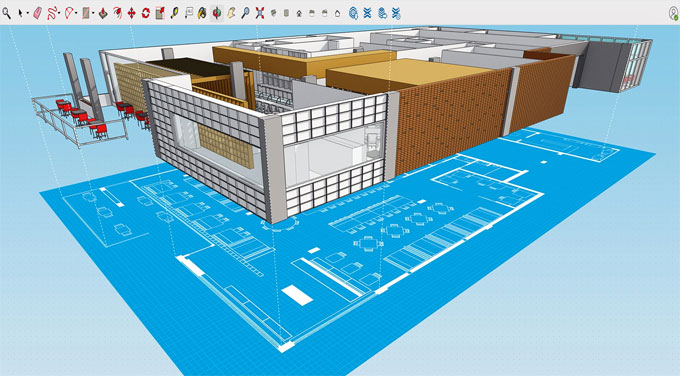
Task: Click the Zoom Extents tool
Action: coord(260,13)
